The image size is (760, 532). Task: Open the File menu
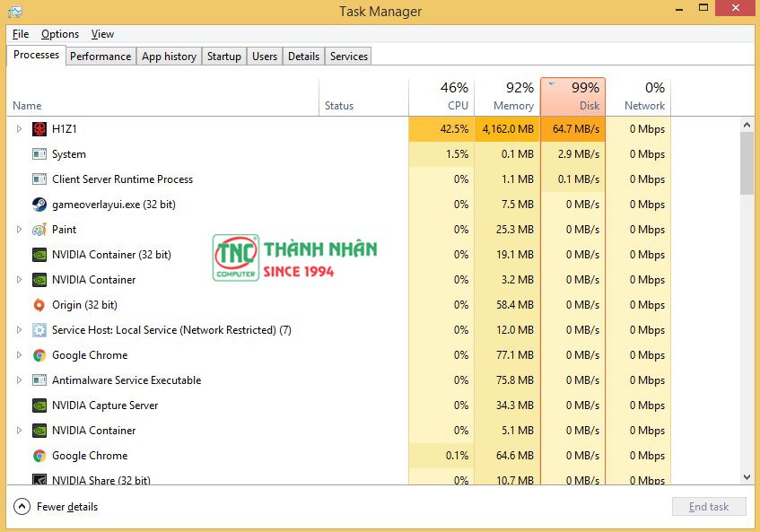[x=21, y=34]
